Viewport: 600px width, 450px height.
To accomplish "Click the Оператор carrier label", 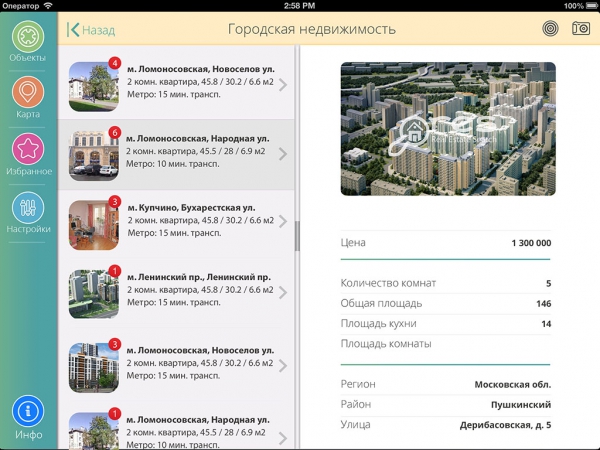I will coord(21,6).
